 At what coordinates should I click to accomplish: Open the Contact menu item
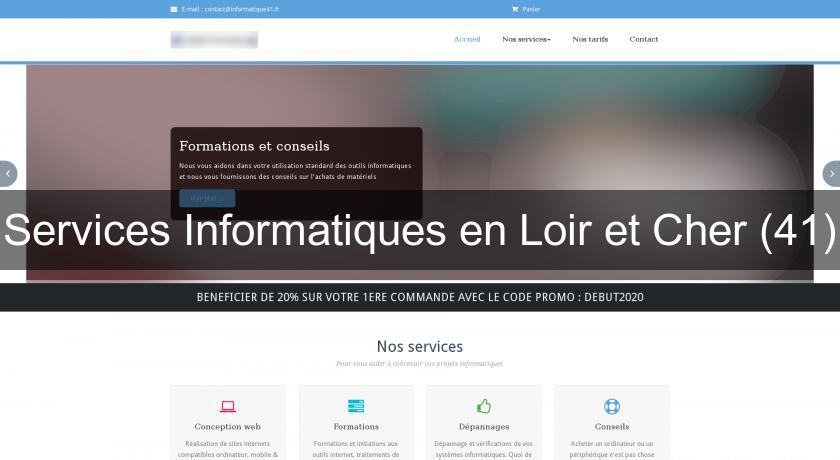tap(643, 39)
